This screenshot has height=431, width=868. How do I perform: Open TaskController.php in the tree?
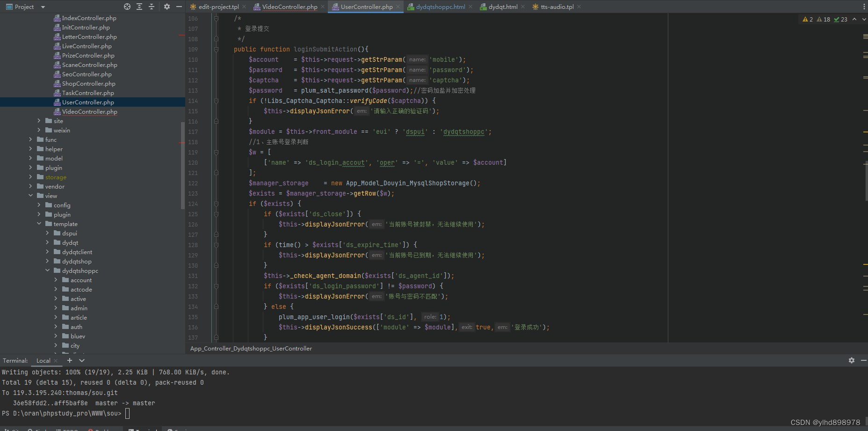pyautogui.click(x=84, y=93)
